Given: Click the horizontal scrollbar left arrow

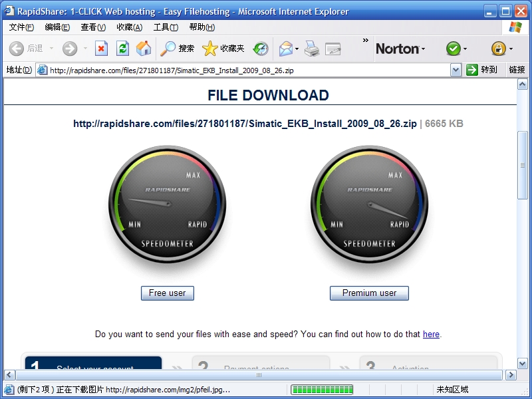Looking at the screenshot, I should coord(9,375).
